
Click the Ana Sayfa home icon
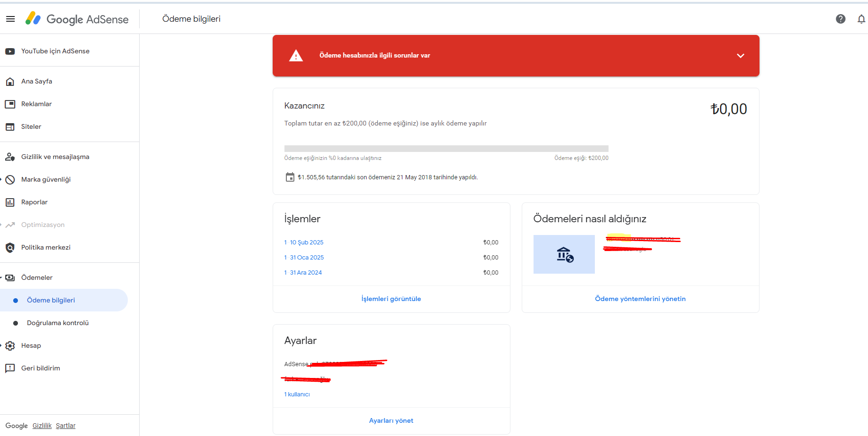click(x=10, y=81)
